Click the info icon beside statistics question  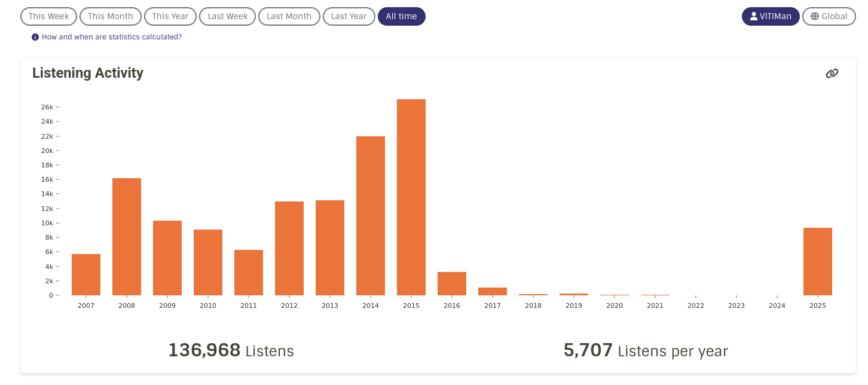coord(35,37)
